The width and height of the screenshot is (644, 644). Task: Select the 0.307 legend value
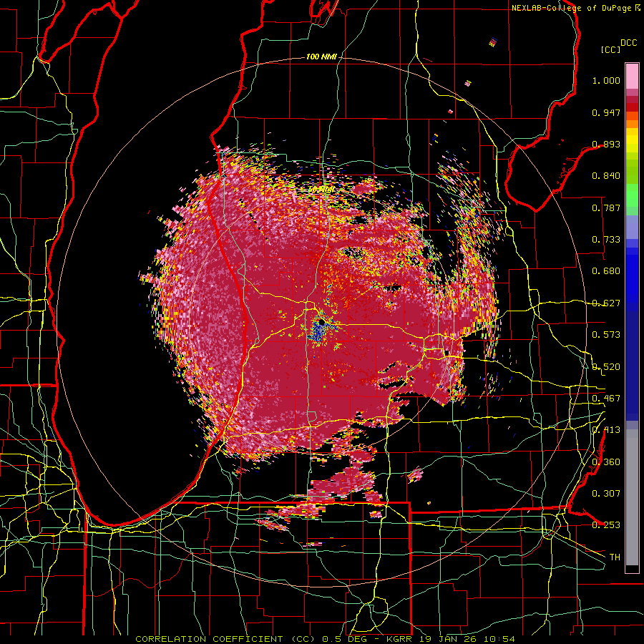coord(606,493)
